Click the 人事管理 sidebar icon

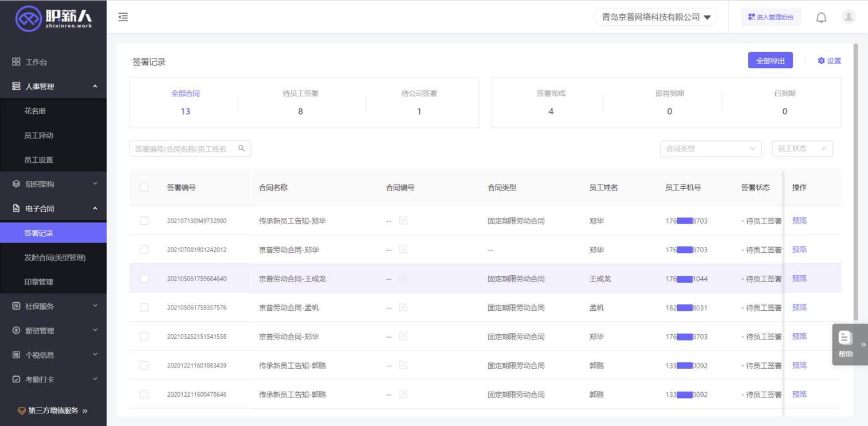(x=16, y=87)
